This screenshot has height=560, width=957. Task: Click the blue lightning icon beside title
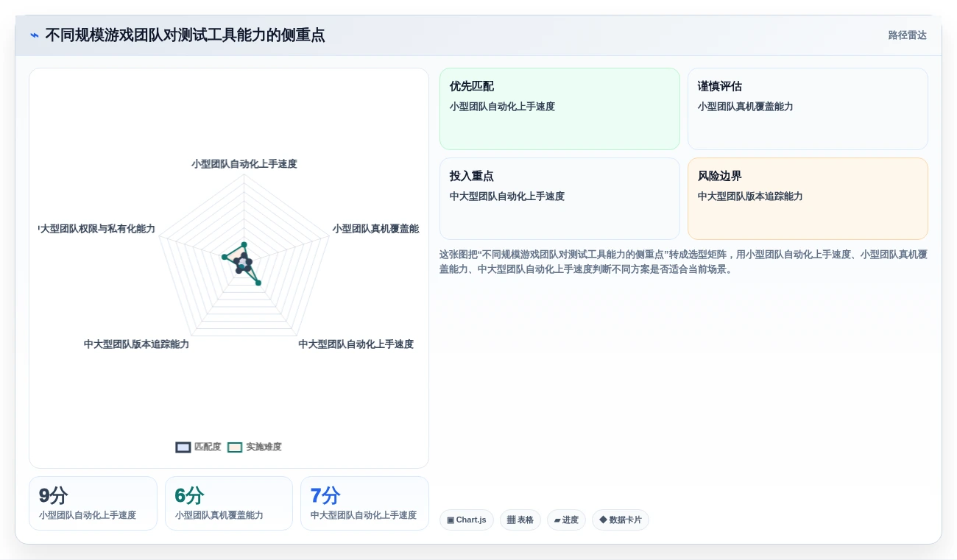coord(35,35)
